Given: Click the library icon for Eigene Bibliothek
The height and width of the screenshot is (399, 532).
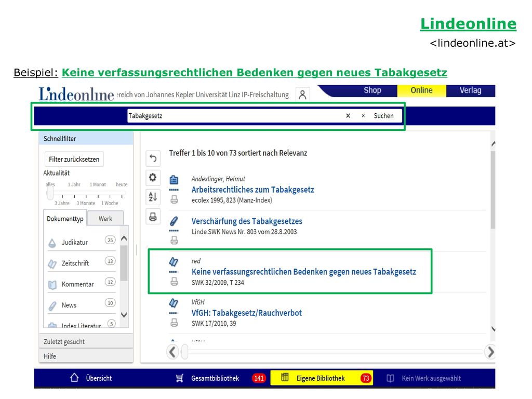Looking at the screenshot, I should pos(285,377).
